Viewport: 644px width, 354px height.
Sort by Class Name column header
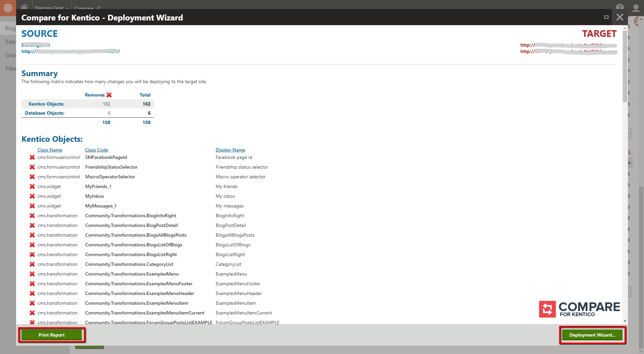pos(50,150)
